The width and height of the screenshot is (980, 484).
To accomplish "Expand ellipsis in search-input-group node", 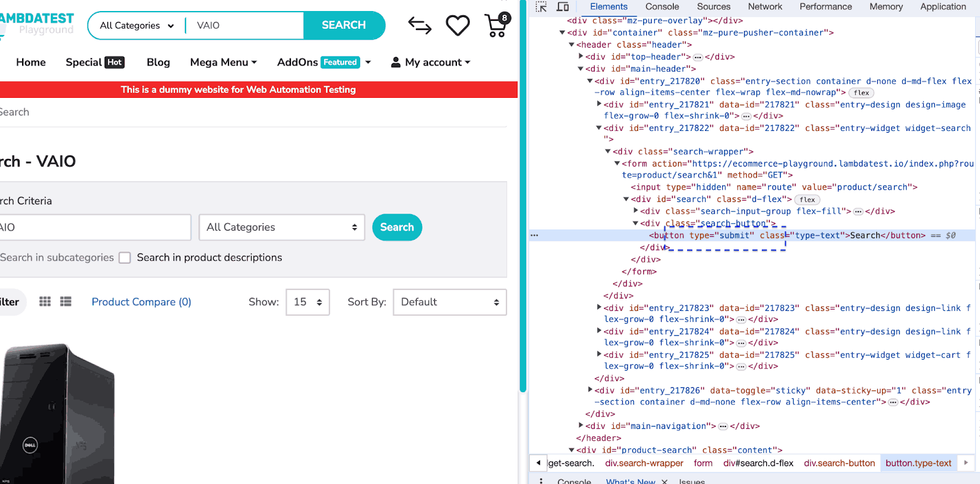I will [858, 212].
